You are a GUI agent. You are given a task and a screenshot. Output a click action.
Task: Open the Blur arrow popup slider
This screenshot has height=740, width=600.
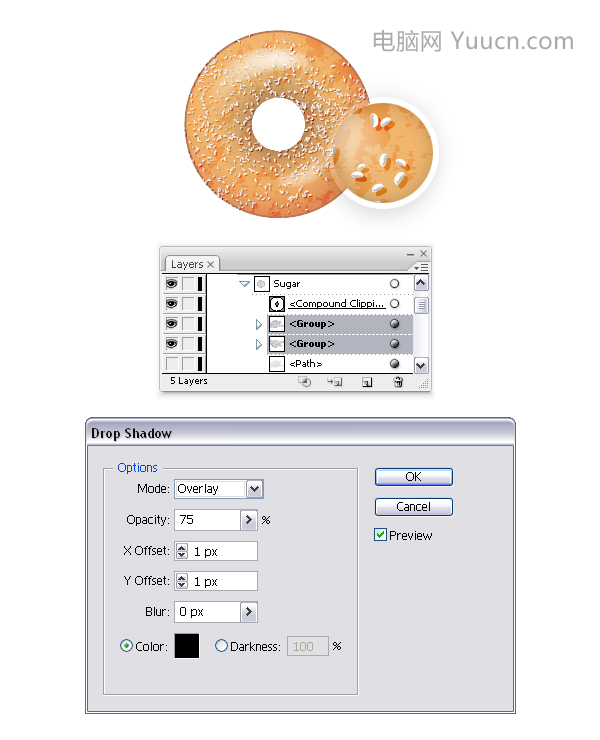[249, 612]
